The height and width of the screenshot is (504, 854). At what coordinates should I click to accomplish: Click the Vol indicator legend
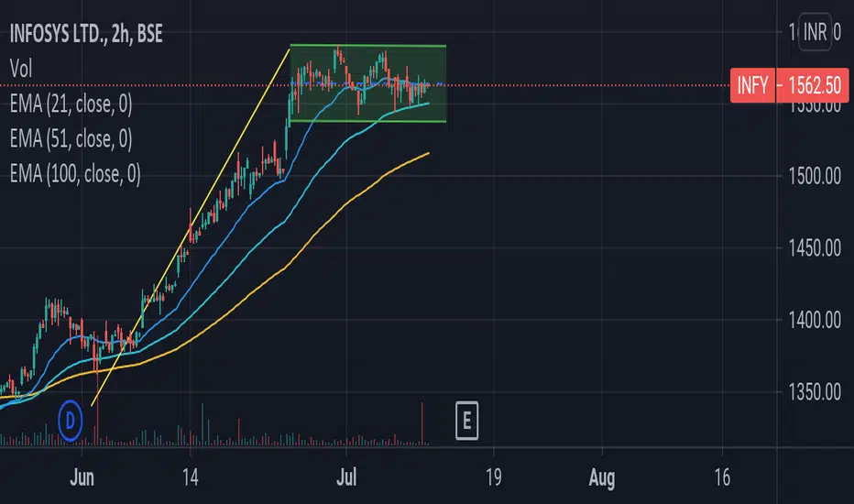[21, 69]
